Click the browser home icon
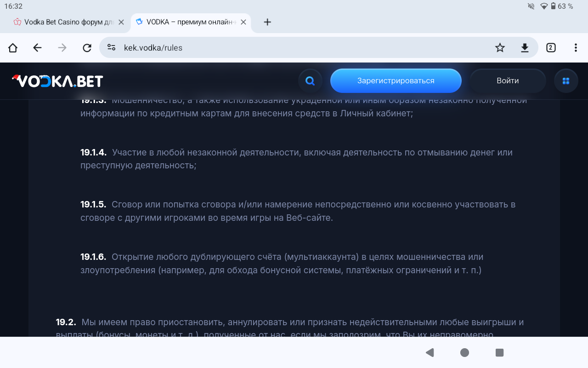The width and height of the screenshot is (588, 368). click(13, 48)
